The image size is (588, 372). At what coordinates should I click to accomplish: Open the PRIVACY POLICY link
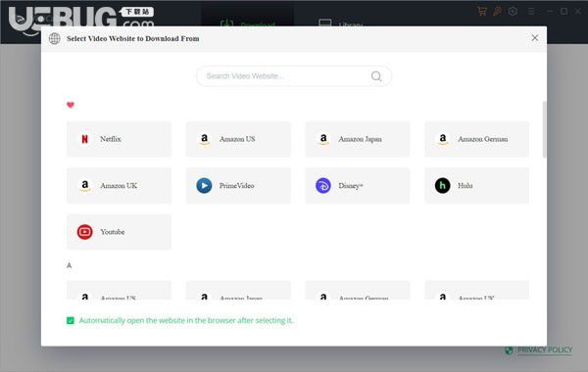click(545, 349)
